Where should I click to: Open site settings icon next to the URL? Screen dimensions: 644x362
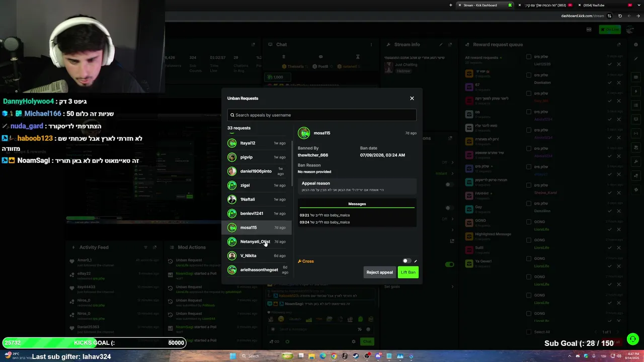(609, 16)
